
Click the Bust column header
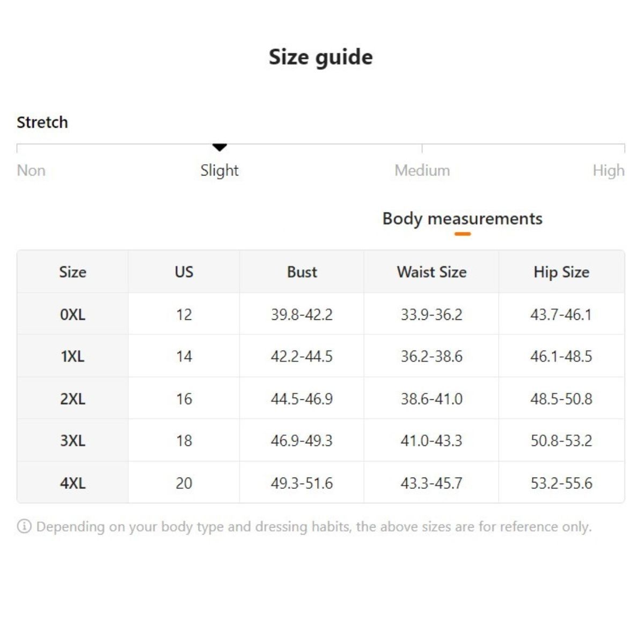click(302, 272)
